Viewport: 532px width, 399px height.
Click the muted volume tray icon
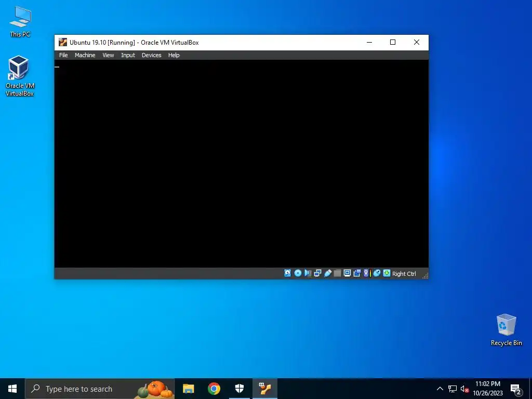click(x=464, y=389)
